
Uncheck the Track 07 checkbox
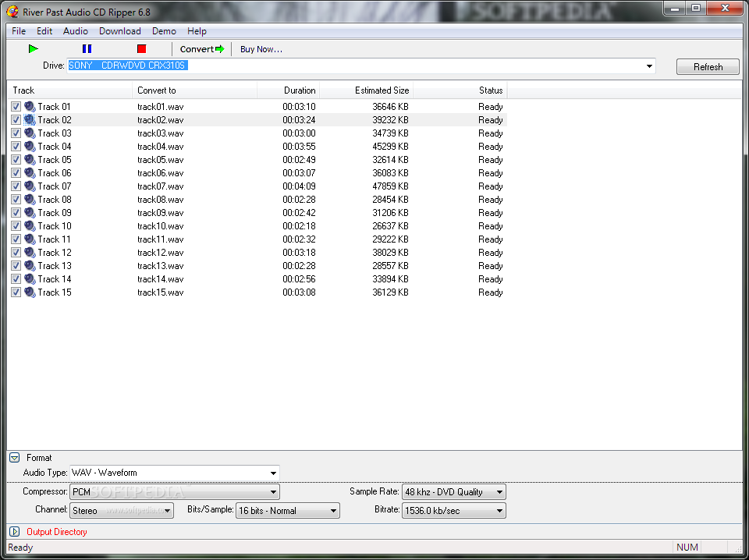click(16, 186)
